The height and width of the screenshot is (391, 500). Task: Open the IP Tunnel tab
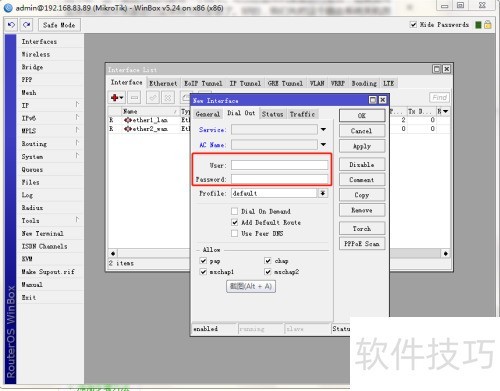245,83
